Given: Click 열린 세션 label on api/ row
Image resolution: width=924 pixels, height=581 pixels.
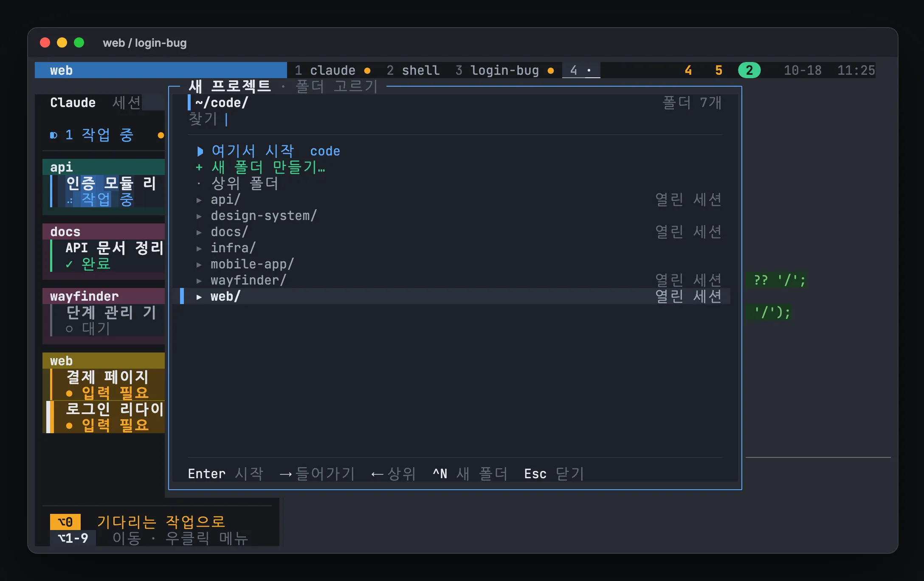Looking at the screenshot, I should point(688,200).
